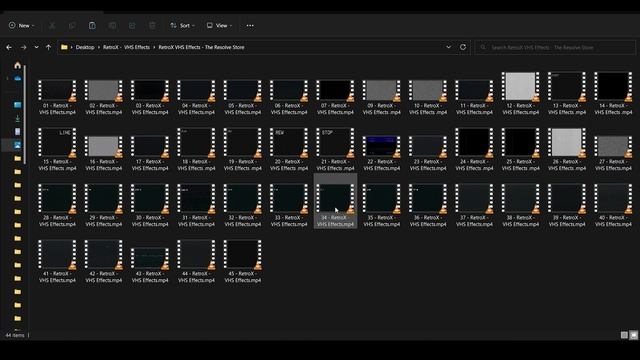
Task: Open the New item menu
Action: 21,25
